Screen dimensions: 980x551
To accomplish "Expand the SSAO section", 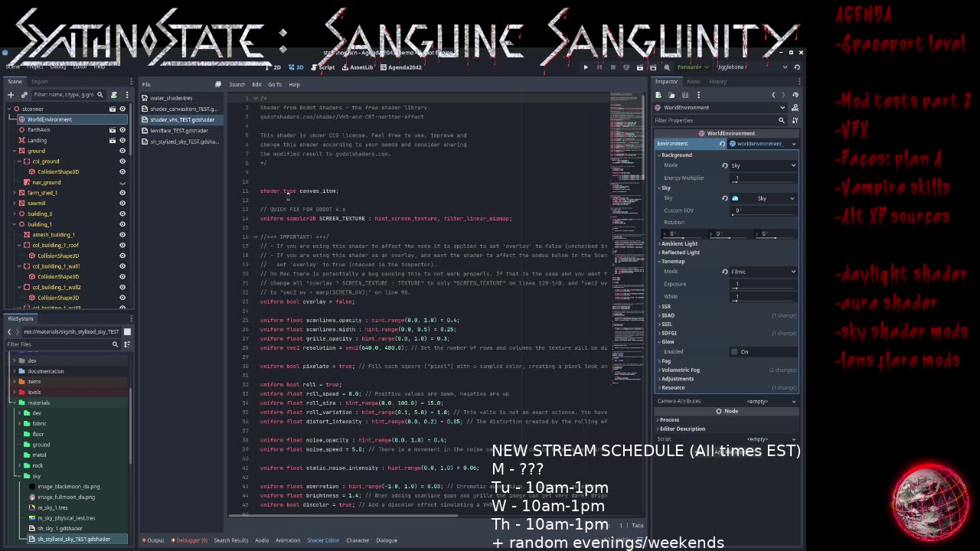I will [668, 315].
